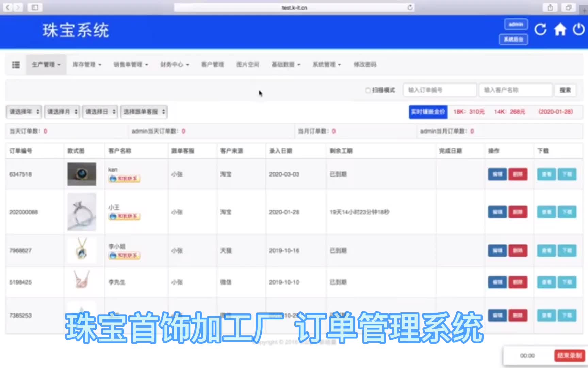
Task: Click 查看 for order 7968627
Action: [546, 250]
